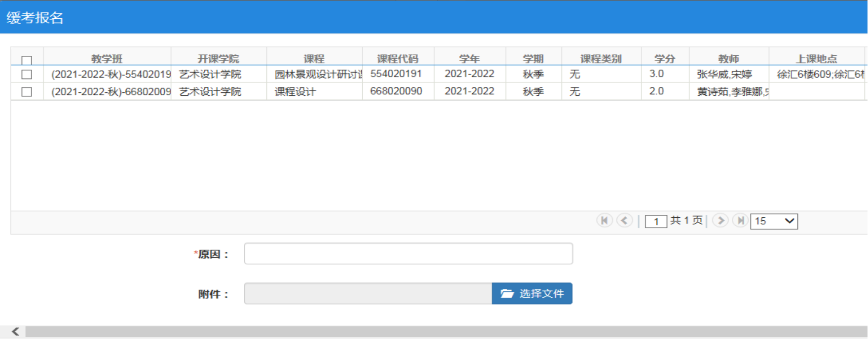Click the page number input box
Image resolution: width=868 pixels, height=361 pixels.
click(656, 221)
